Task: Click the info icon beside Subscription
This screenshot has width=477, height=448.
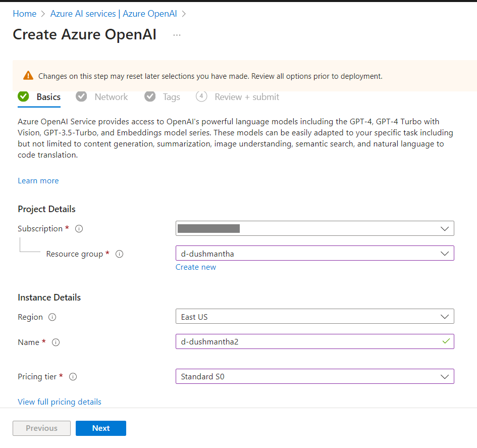Action: (x=79, y=228)
